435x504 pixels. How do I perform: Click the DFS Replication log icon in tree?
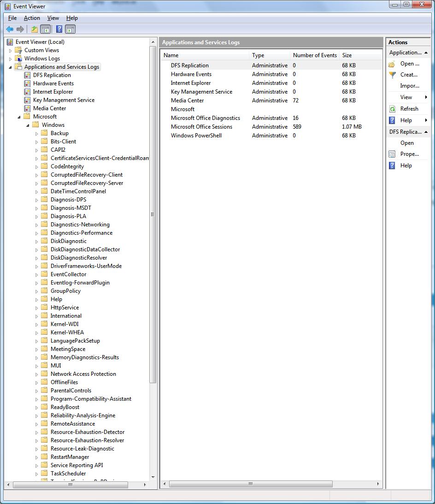[27, 75]
